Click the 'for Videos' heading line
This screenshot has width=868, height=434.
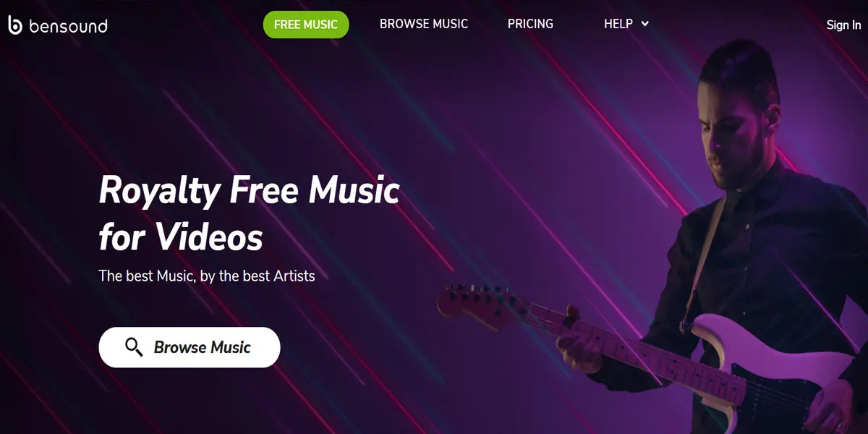tap(181, 236)
